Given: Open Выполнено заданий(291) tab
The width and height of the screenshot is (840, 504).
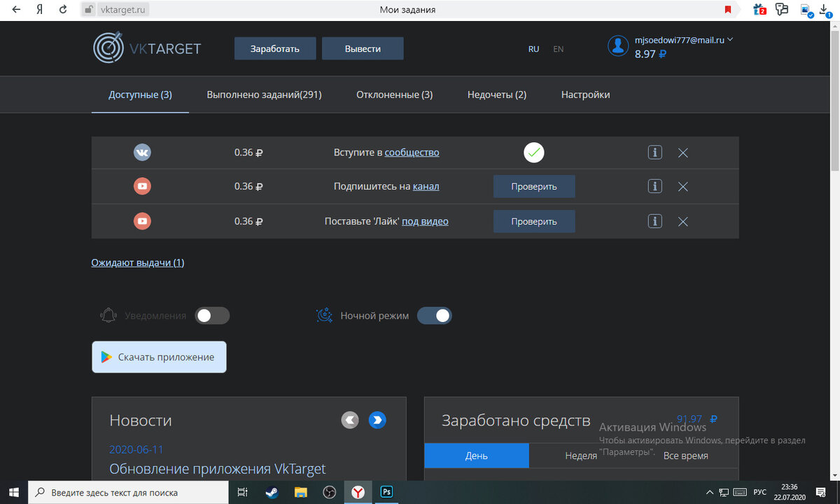Looking at the screenshot, I should click(264, 94).
